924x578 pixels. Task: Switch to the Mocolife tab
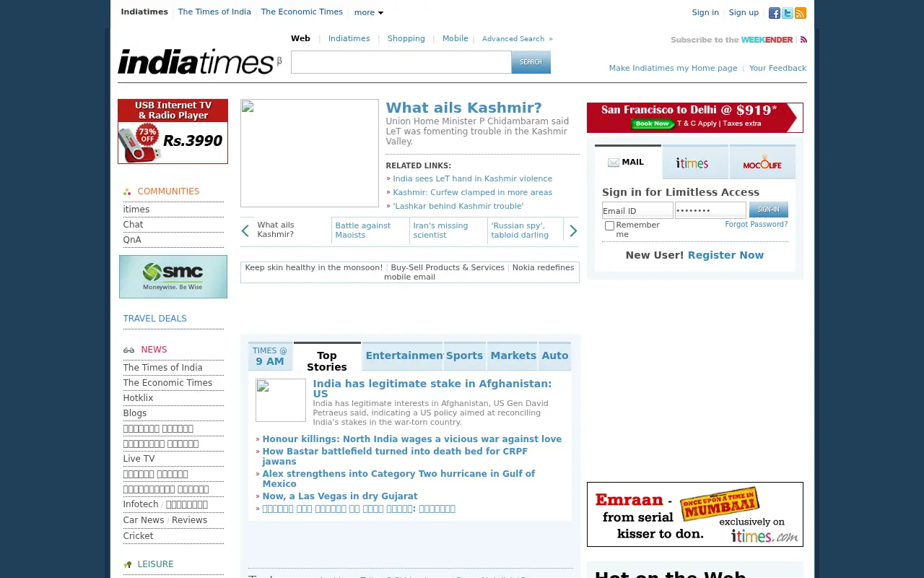[762, 163]
